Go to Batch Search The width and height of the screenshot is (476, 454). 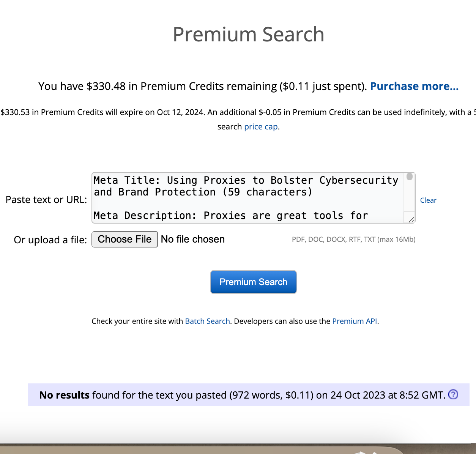pos(207,321)
